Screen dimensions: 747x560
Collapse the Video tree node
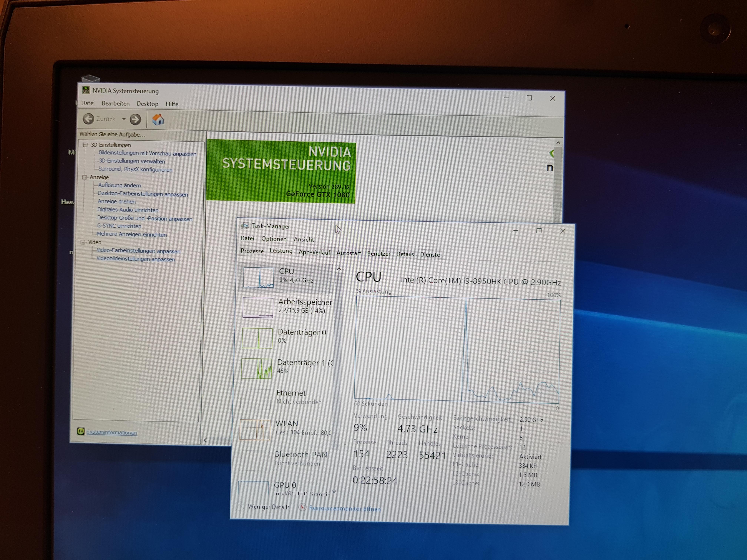pos(83,242)
